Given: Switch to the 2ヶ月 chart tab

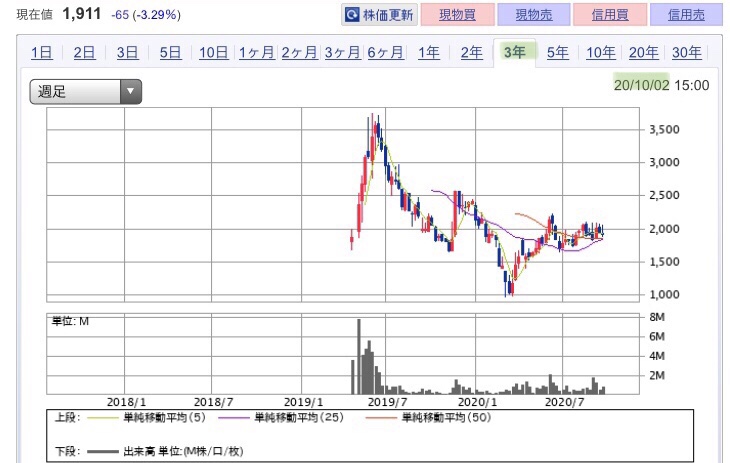Looking at the screenshot, I should pyautogui.click(x=299, y=52).
